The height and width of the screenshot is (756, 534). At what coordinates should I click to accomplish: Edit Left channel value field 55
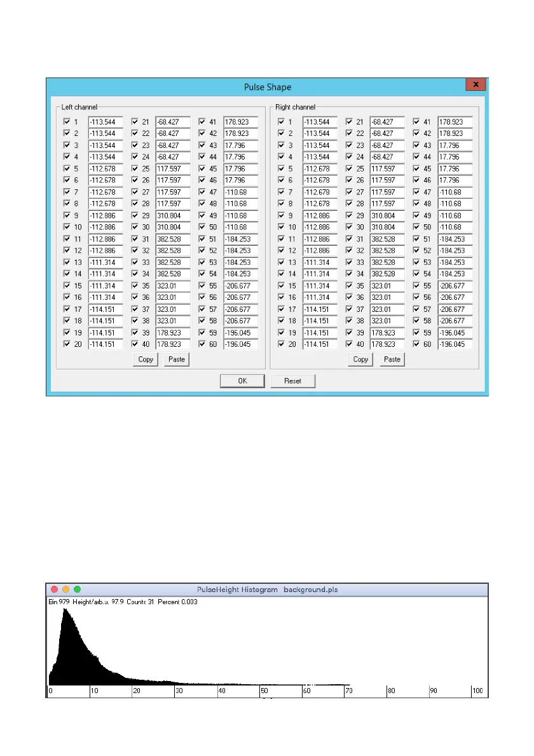(x=241, y=285)
